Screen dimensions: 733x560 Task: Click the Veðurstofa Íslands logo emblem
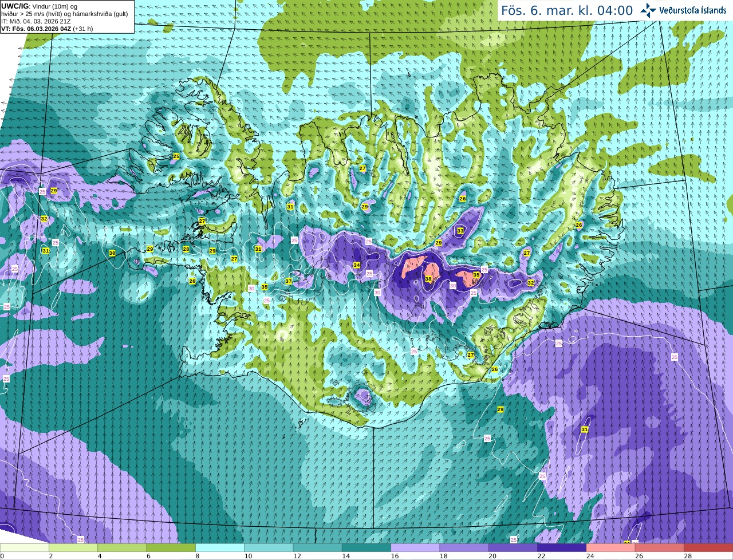pyautogui.click(x=648, y=10)
